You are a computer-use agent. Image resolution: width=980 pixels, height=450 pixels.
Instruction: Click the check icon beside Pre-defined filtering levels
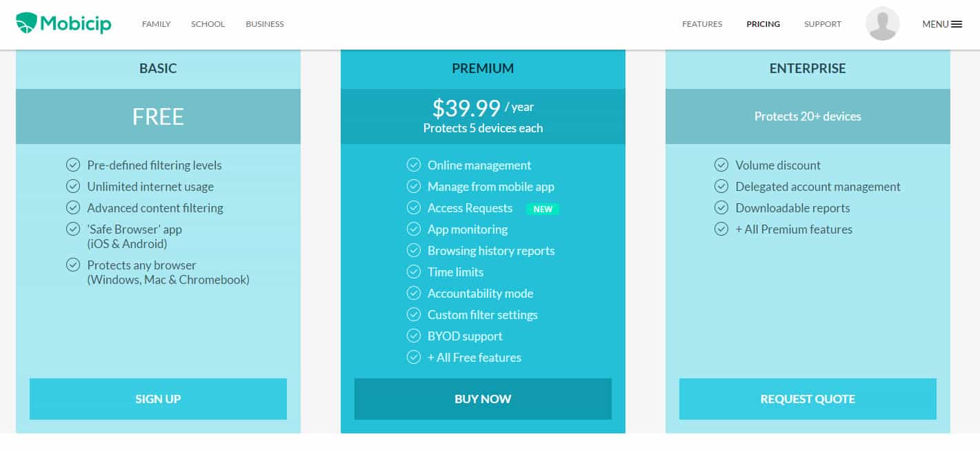[x=73, y=165]
